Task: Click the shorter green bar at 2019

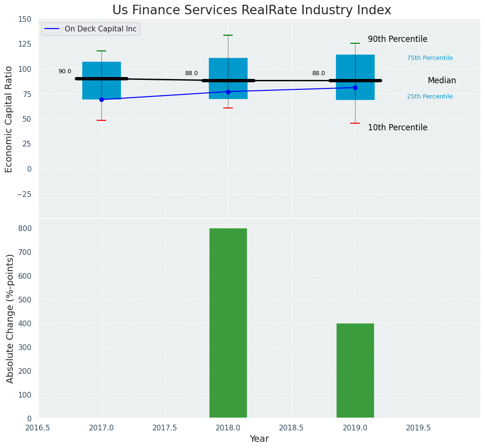Action: tap(355, 370)
